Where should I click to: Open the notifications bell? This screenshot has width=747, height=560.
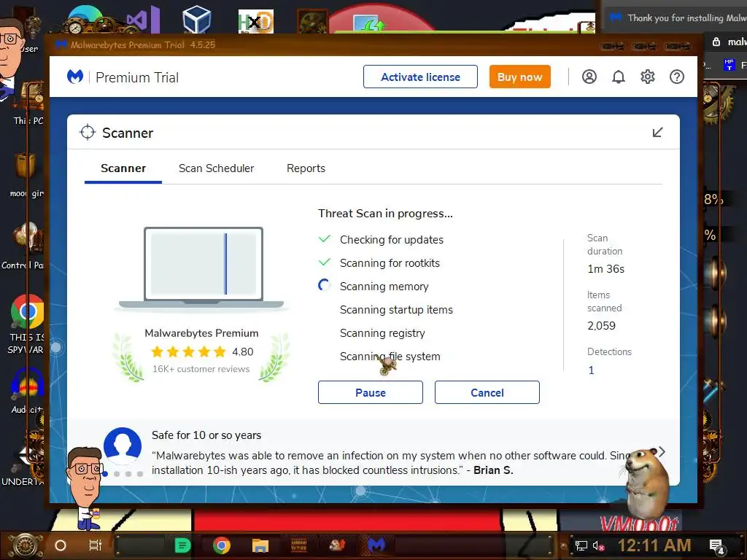(x=619, y=77)
